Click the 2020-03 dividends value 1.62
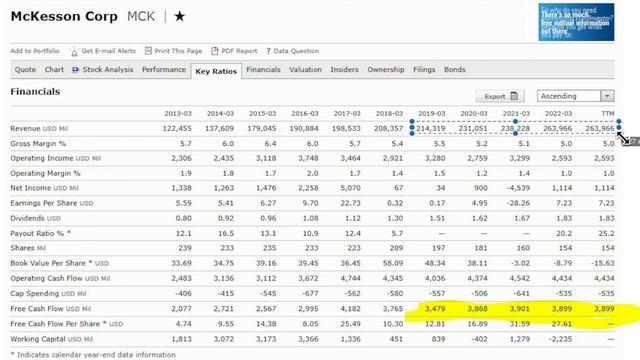 [x=480, y=218]
